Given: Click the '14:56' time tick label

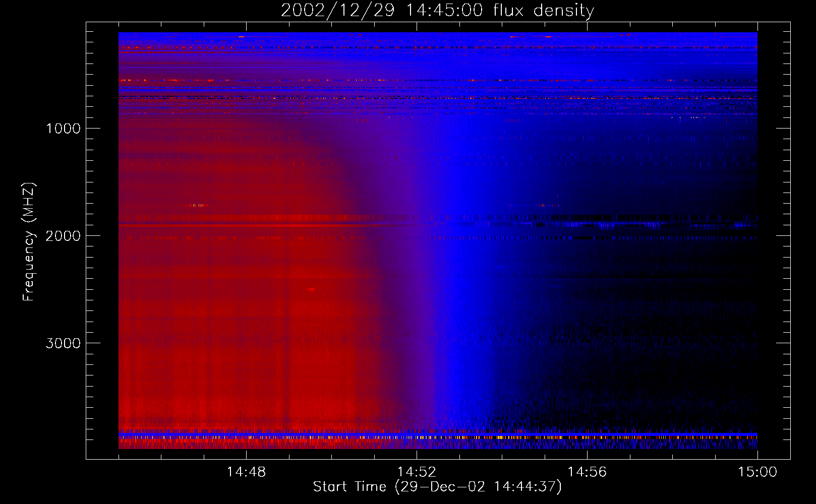Looking at the screenshot, I should pyautogui.click(x=587, y=472).
